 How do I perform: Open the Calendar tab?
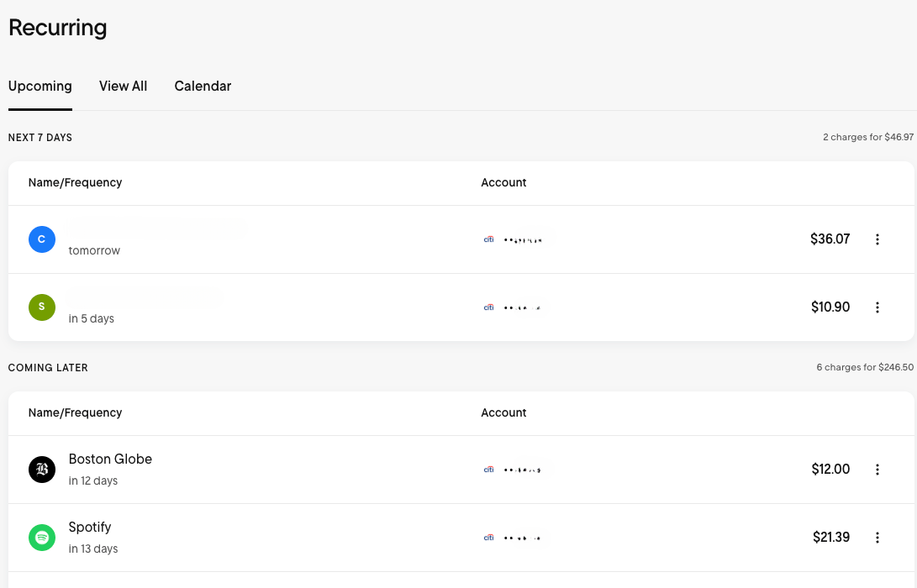coord(203,86)
